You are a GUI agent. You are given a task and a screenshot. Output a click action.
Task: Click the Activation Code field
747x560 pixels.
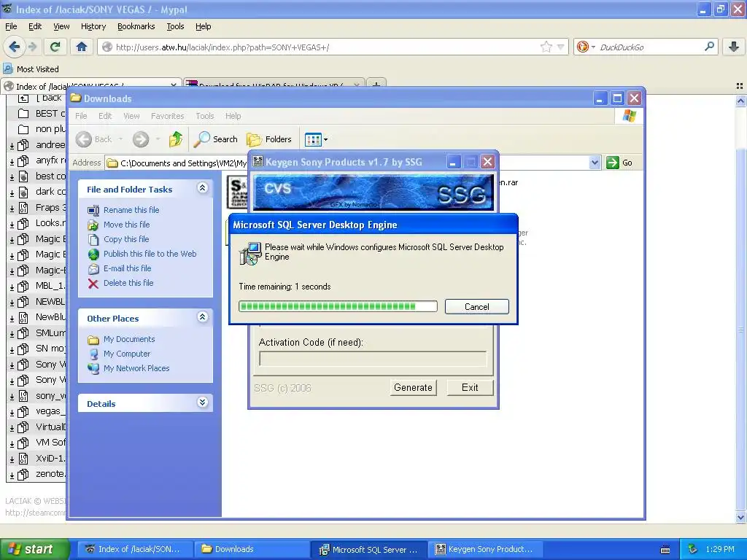pyautogui.click(x=373, y=359)
